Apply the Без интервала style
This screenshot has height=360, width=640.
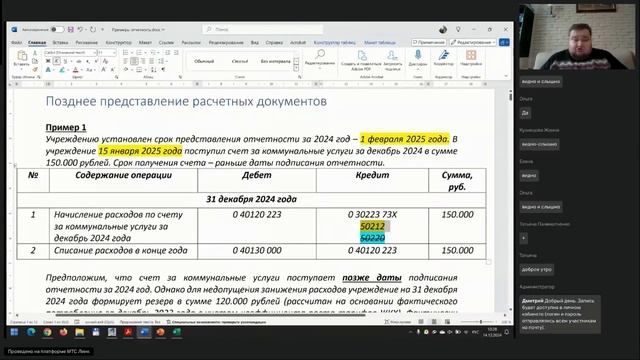point(275,61)
